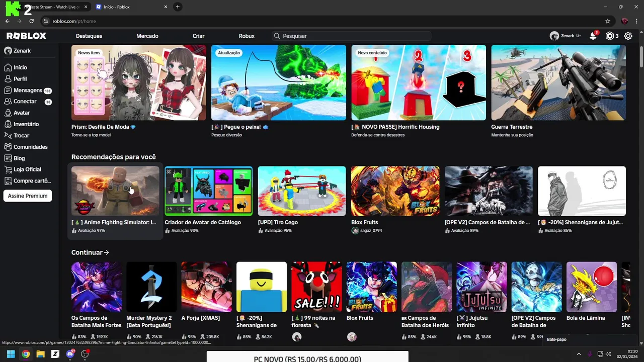Open the Robux balance icon

tap(610, 36)
